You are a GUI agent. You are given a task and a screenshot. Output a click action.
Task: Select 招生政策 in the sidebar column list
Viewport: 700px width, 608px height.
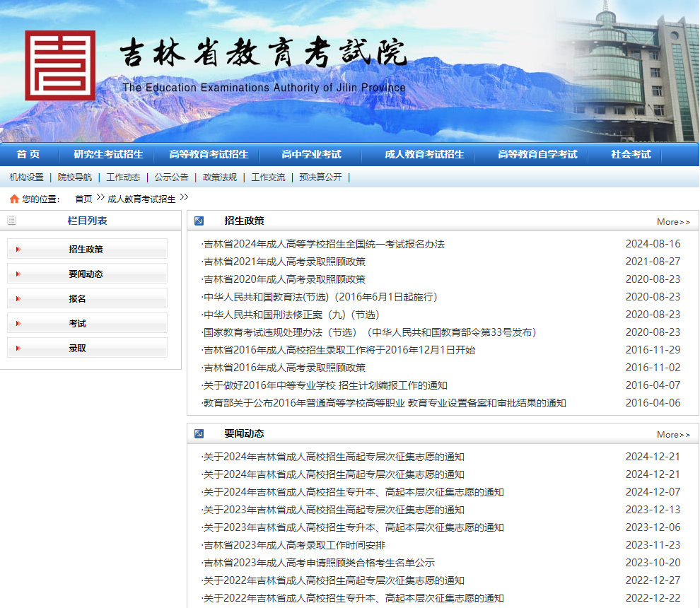coord(86,248)
